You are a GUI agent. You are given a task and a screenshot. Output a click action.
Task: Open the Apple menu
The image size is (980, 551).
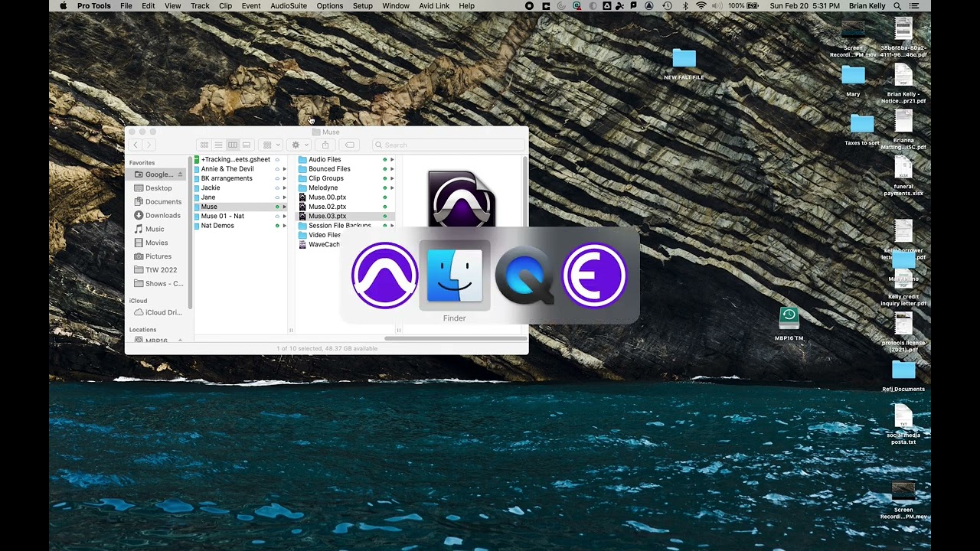(63, 5)
